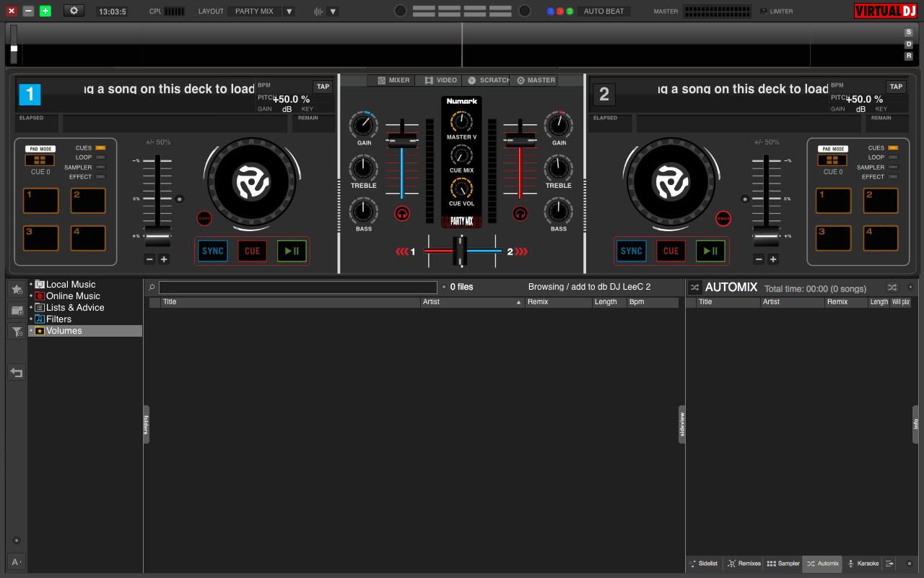Click deck 1 pitch fader handle
924x578 pixels.
157,236
